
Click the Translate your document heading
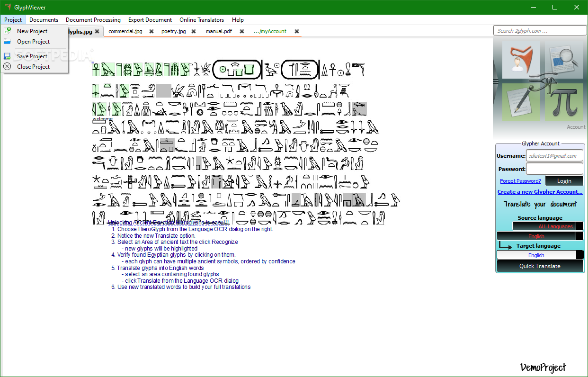(x=540, y=204)
